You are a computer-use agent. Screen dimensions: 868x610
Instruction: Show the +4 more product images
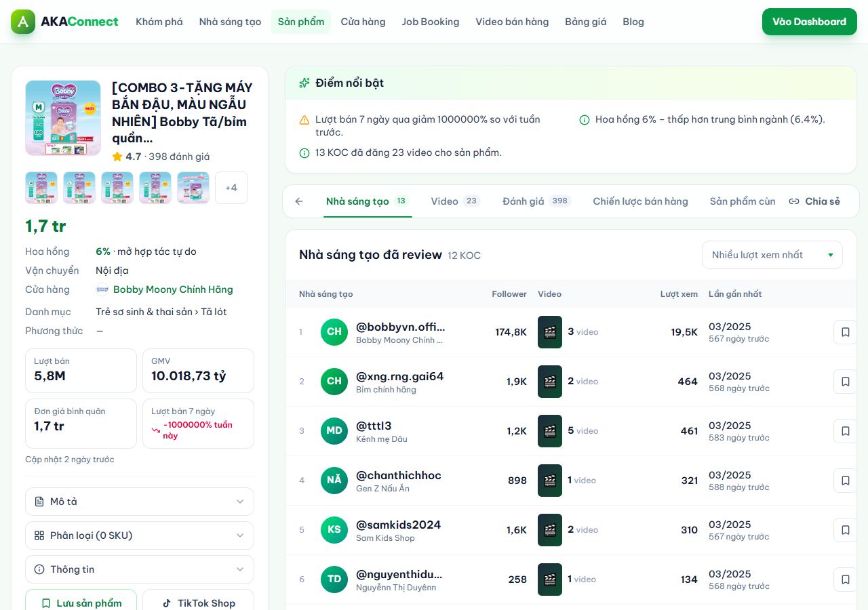(231, 188)
